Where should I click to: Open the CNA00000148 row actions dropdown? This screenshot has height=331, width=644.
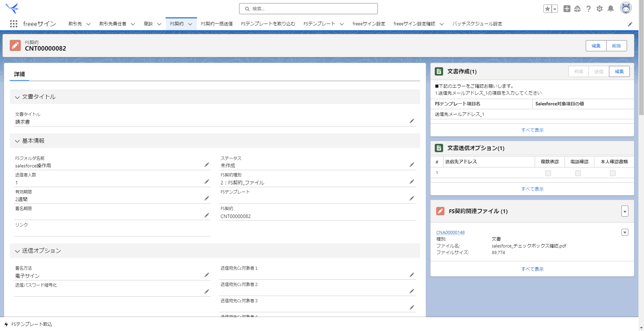coord(625,232)
